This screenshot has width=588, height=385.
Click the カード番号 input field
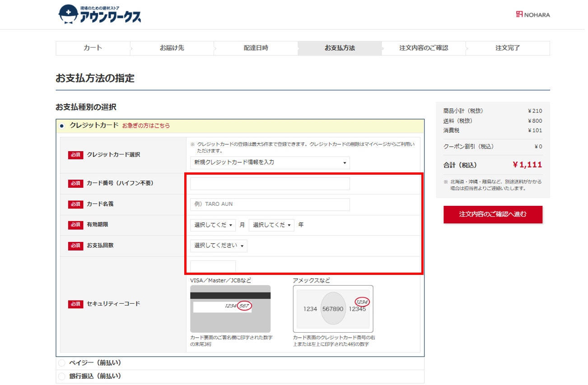[270, 184]
